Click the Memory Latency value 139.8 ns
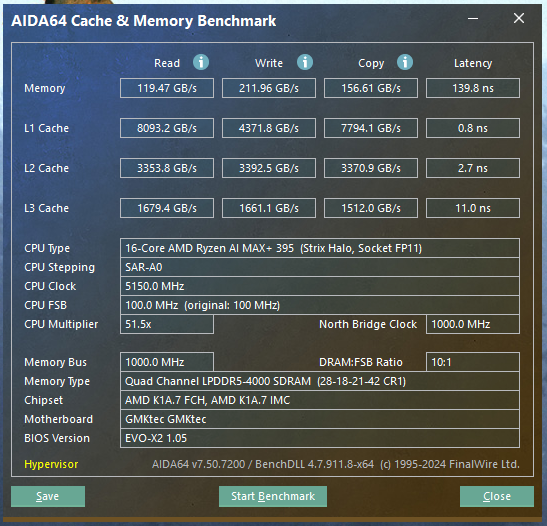Screen dimensions: 547x526 473,88
